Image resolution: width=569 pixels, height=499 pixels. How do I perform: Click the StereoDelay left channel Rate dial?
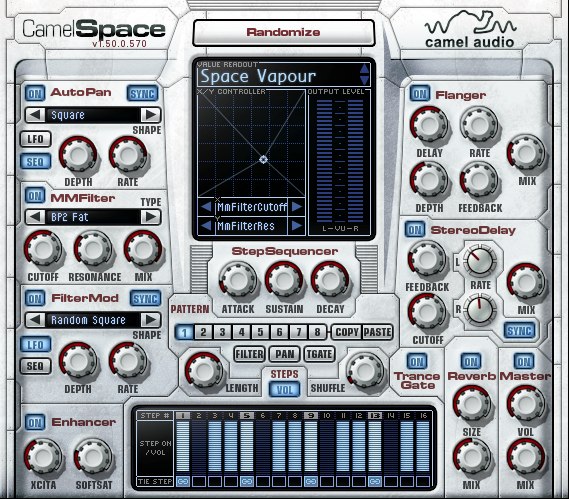click(480, 261)
